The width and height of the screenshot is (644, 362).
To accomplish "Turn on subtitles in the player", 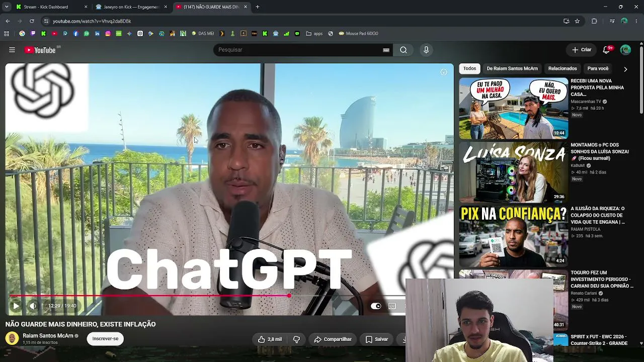I will (392, 306).
